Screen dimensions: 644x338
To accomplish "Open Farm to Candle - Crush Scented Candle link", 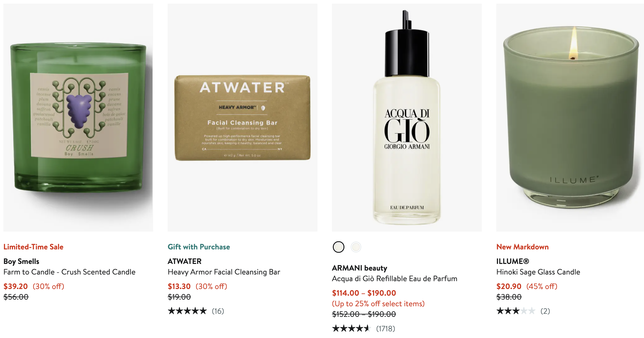I will pyautogui.click(x=69, y=272).
